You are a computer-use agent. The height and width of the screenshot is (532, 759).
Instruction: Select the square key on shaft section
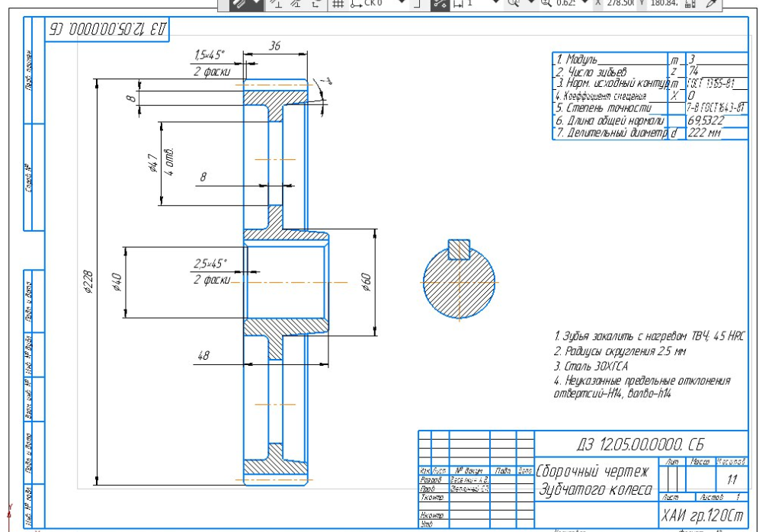point(459,249)
